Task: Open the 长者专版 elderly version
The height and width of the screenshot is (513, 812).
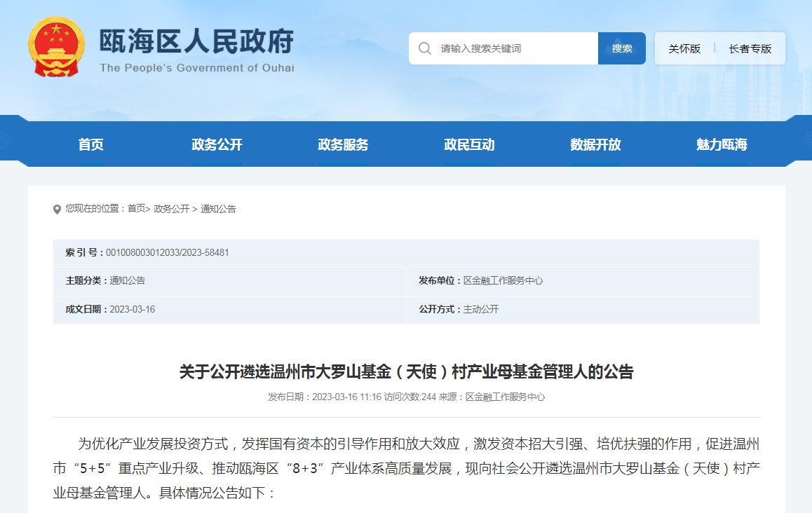Action: tap(750, 48)
